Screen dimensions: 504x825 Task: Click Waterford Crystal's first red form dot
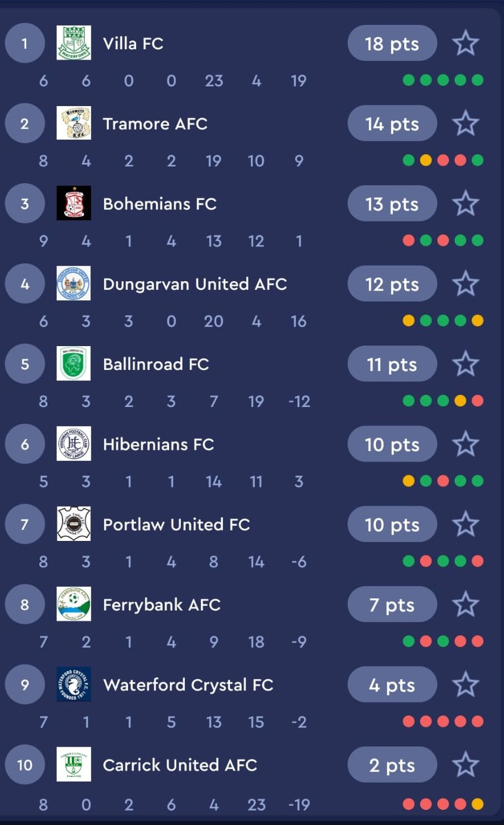pyautogui.click(x=408, y=721)
